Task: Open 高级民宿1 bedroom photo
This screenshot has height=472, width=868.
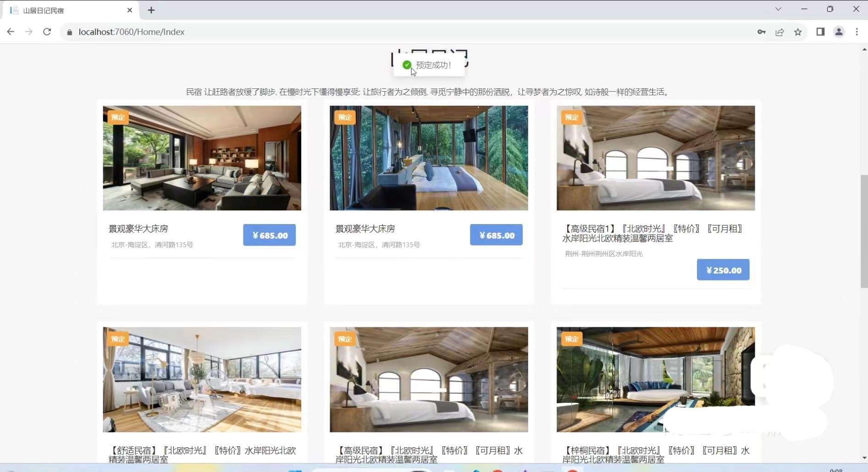Action: pos(656,158)
